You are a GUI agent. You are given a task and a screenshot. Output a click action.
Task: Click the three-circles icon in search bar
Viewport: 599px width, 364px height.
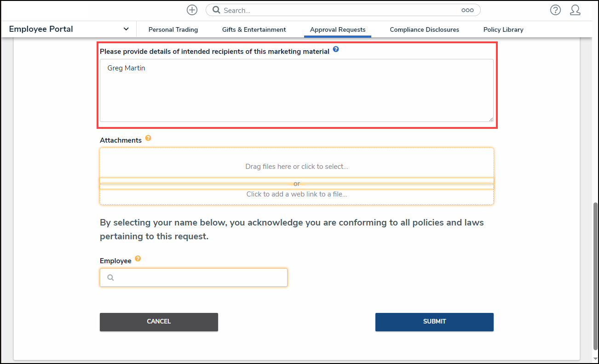[x=467, y=10]
